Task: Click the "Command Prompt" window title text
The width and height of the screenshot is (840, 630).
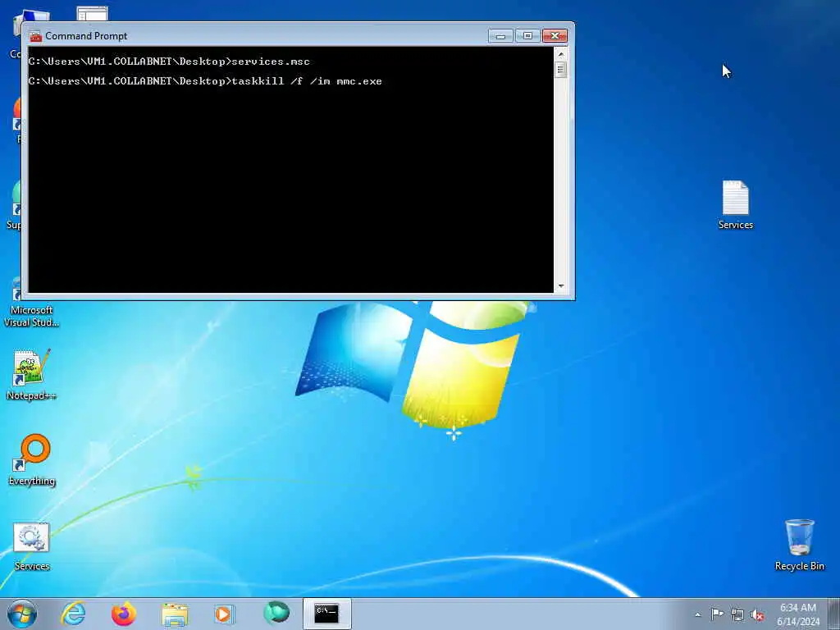Action: 86,36
